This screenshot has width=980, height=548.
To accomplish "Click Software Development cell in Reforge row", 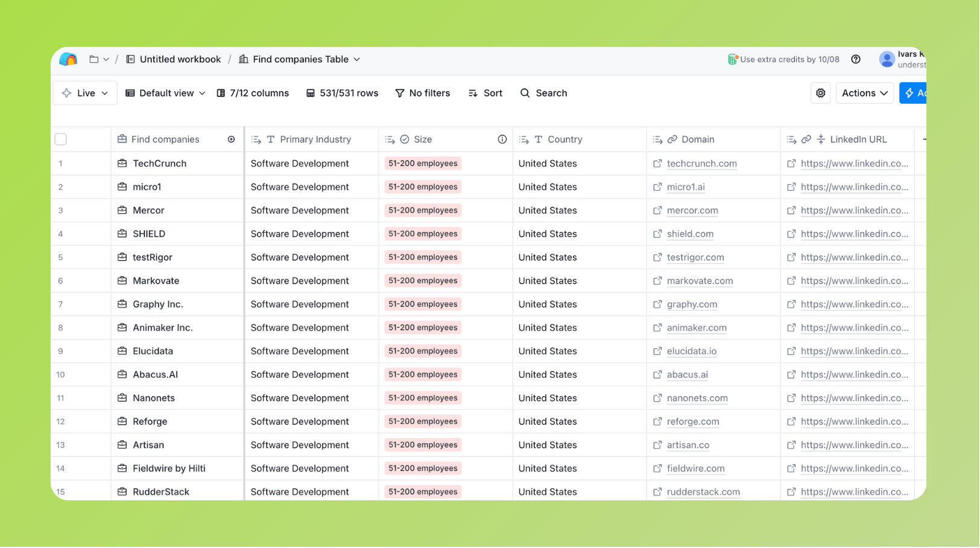I will (312, 421).
